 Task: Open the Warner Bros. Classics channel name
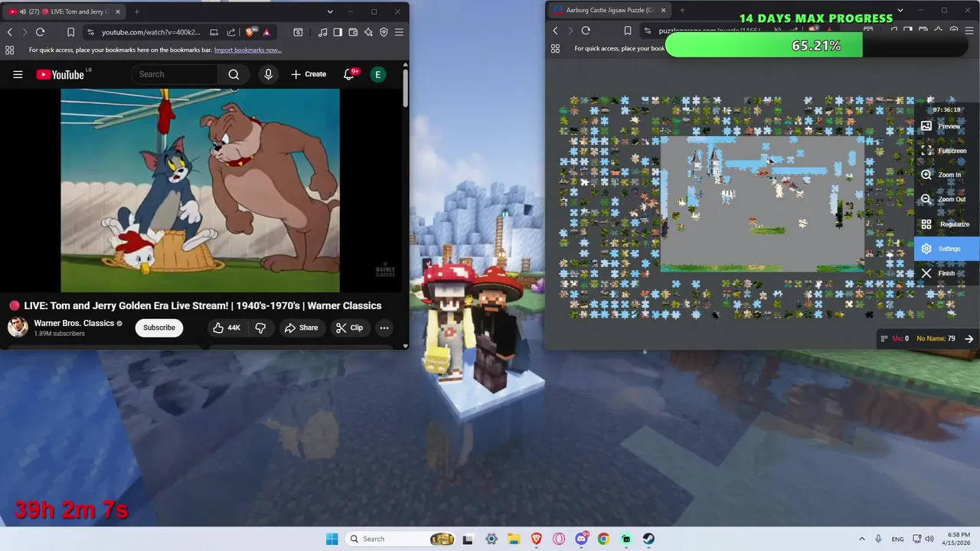tap(73, 323)
